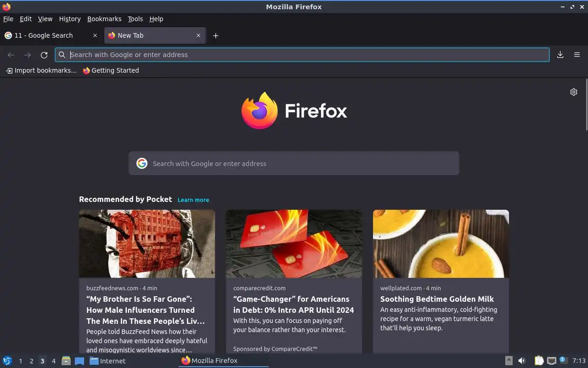588x368 pixels.
Task: Click the magnifier icon in address bar
Action: click(62, 55)
